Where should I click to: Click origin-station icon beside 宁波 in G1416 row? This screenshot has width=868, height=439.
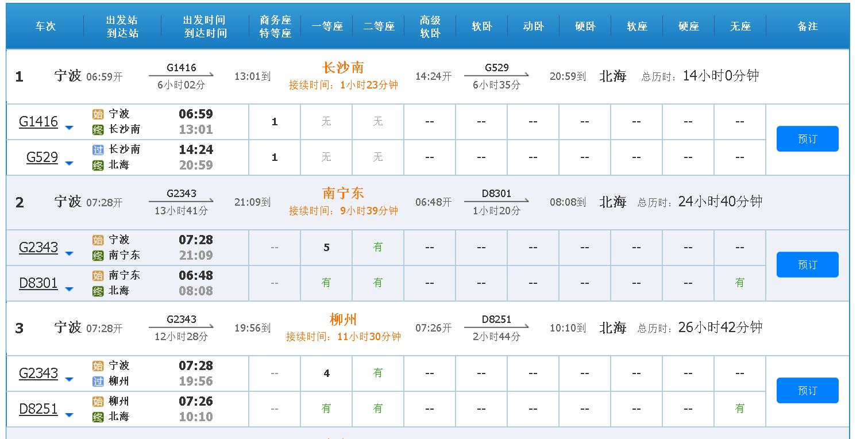tap(98, 114)
